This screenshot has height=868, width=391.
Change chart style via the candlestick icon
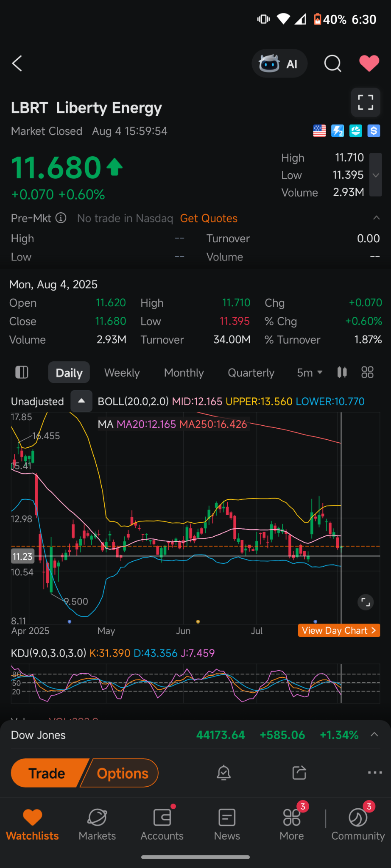pos(342,372)
